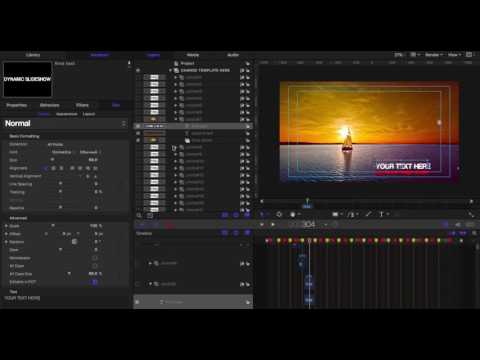Select the Paint Stroke tool

(368, 214)
